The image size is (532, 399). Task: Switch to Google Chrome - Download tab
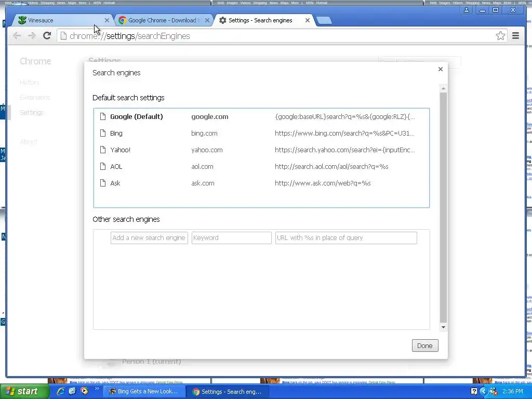point(164,20)
